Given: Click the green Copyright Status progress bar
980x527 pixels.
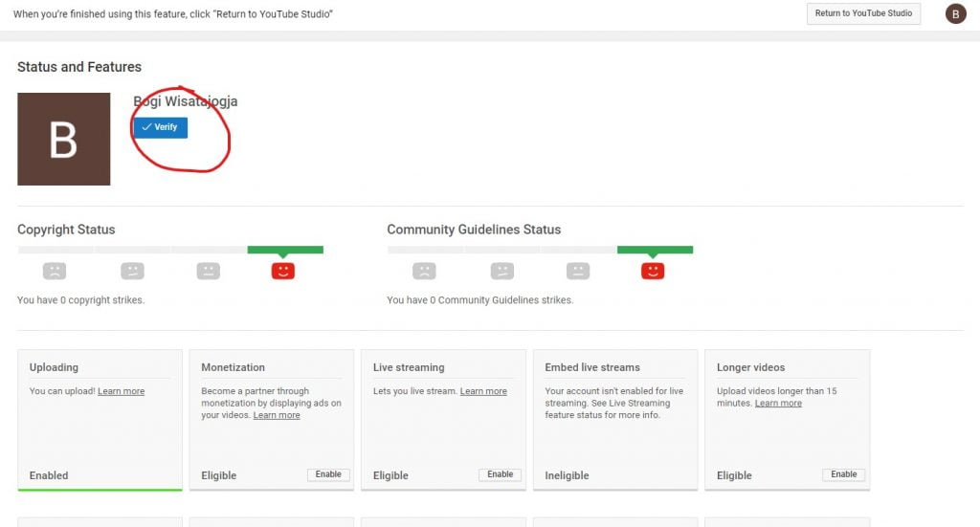Looking at the screenshot, I should coord(285,250).
